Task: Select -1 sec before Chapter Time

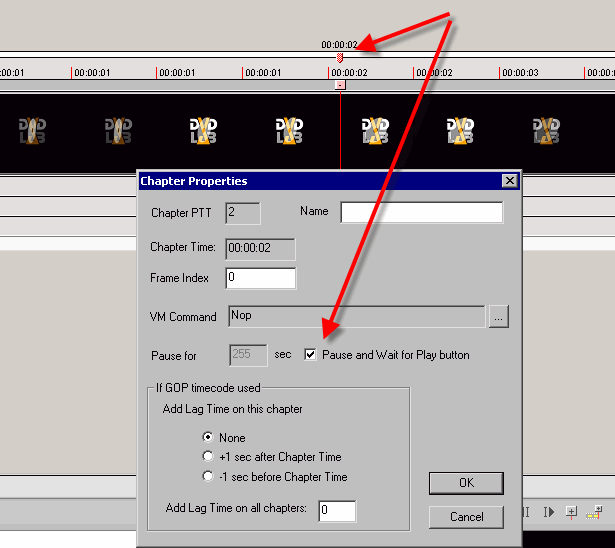Action: coord(207,476)
